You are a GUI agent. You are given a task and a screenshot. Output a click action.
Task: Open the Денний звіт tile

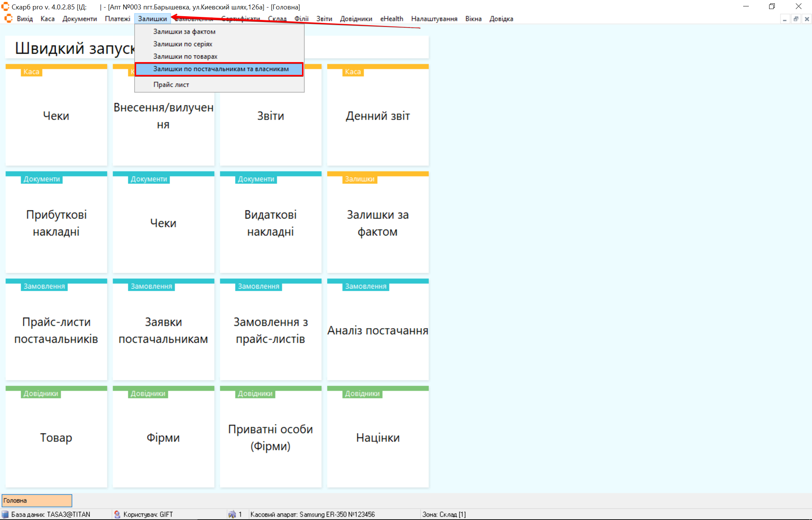pos(378,116)
